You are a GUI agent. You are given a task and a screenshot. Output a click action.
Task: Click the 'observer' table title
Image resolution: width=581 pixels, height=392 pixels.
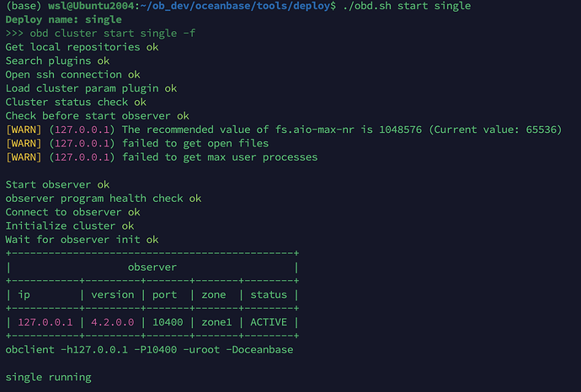click(152, 267)
